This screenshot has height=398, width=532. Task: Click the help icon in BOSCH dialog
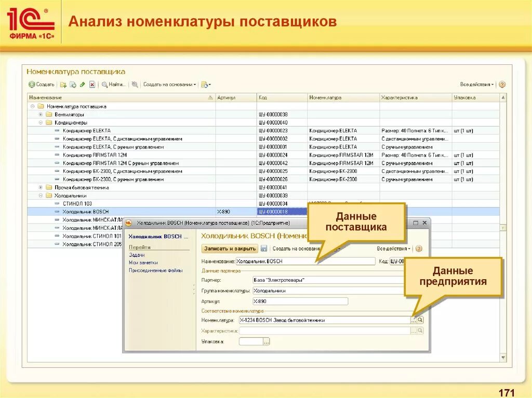click(x=419, y=249)
